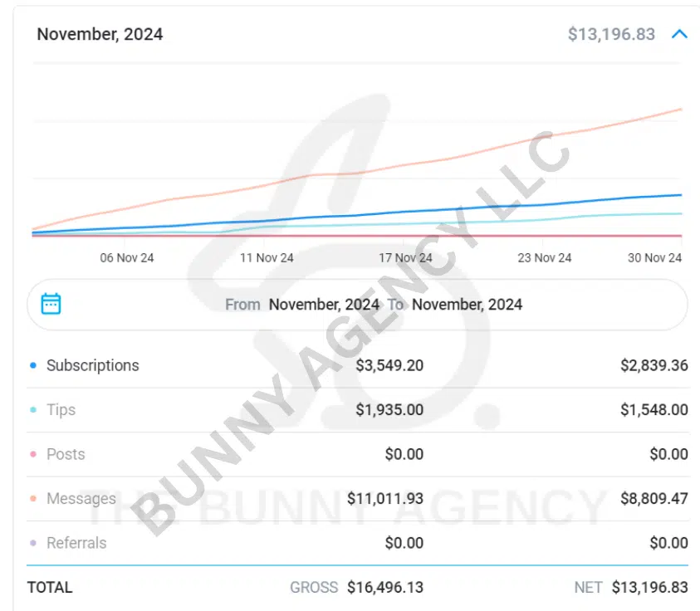The image size is (700, 611).
Task: Click the calendar icon in date range bar
Action: click(51, 304)
